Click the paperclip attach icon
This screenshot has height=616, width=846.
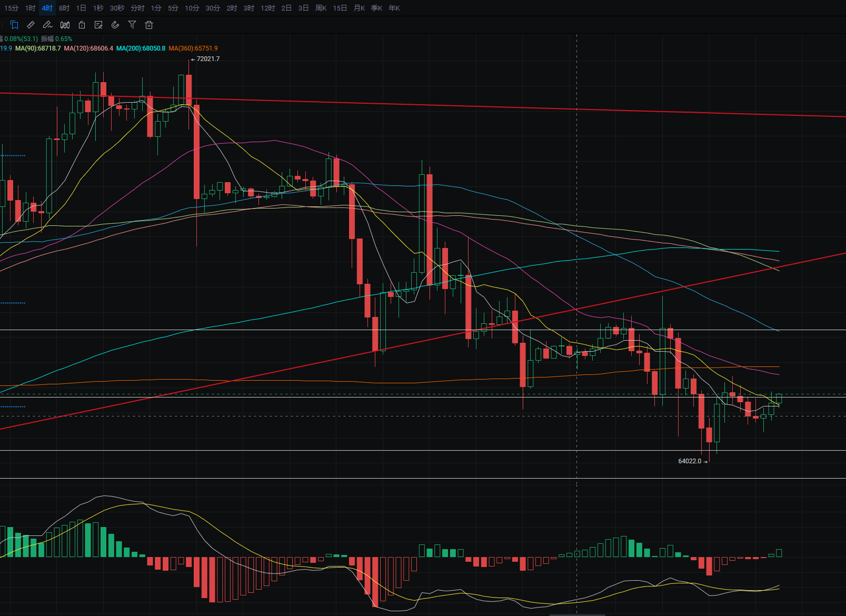coord(115,25)
